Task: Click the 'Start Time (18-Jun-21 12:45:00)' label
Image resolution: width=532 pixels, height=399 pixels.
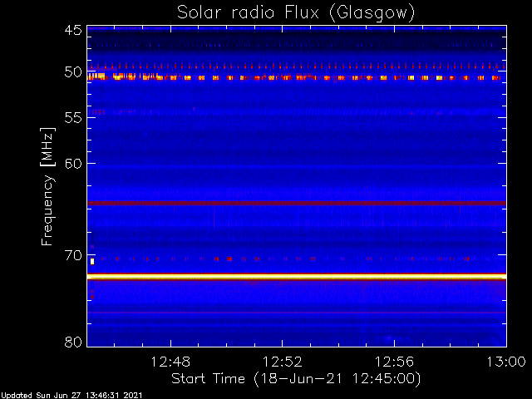Action: [x=296, y=379]
